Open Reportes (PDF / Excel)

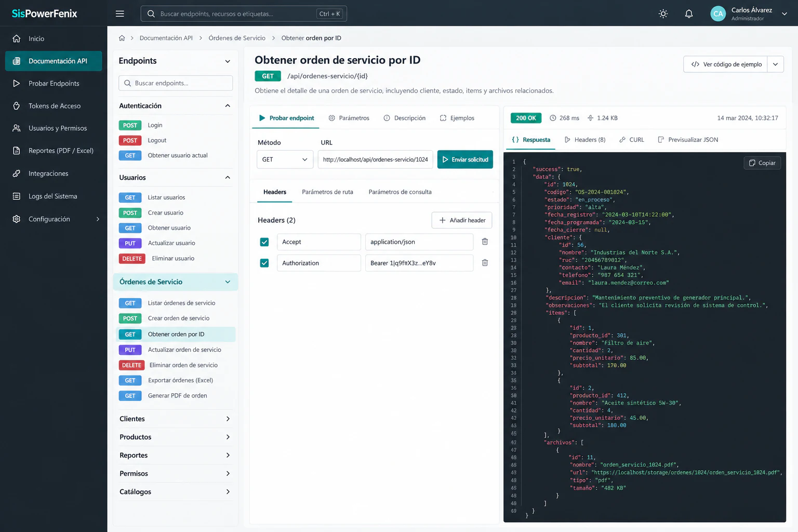pos(54,151)
